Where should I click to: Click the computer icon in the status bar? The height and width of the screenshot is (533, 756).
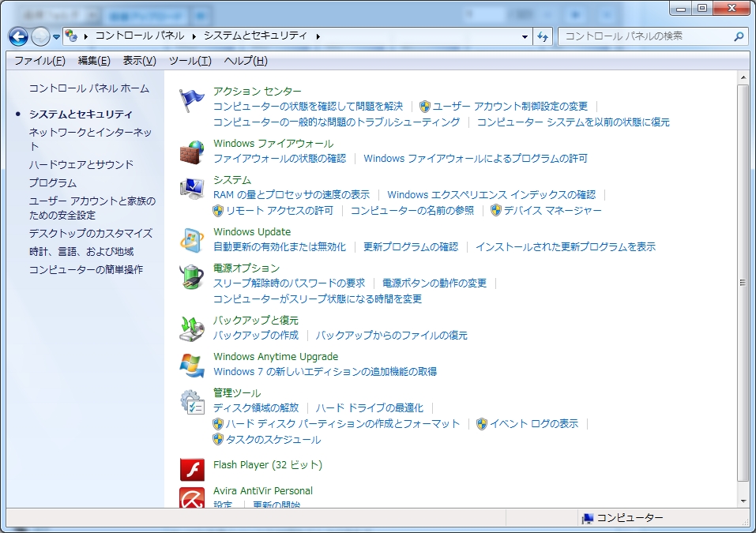587,519
